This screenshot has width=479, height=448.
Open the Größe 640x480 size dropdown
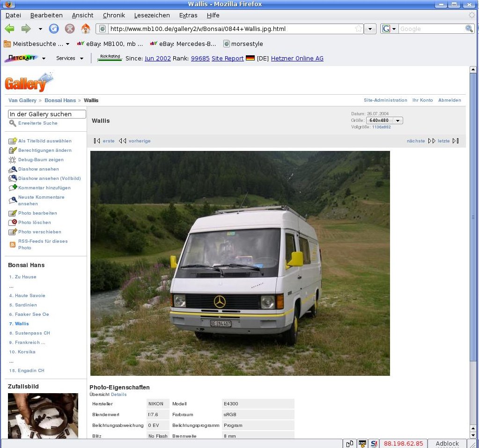pos(384,120)
